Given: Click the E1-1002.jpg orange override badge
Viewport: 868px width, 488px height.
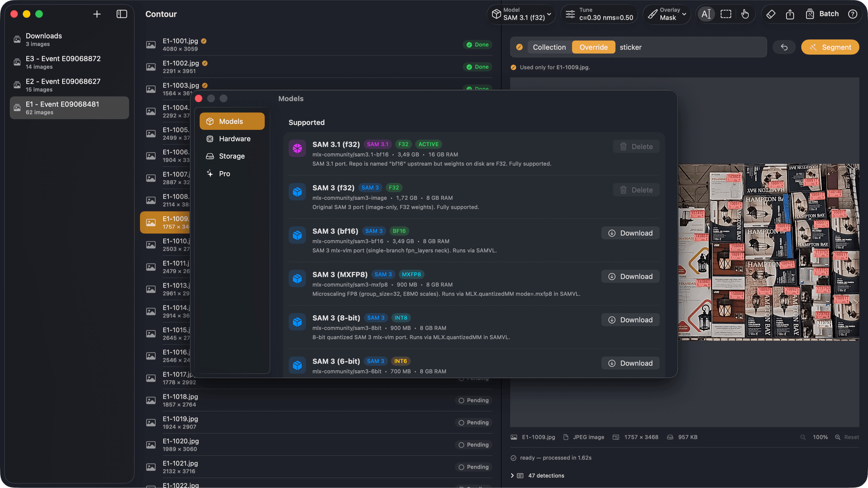Looking at the screenshot, I should pyautogui.click(x=205, y=63).
